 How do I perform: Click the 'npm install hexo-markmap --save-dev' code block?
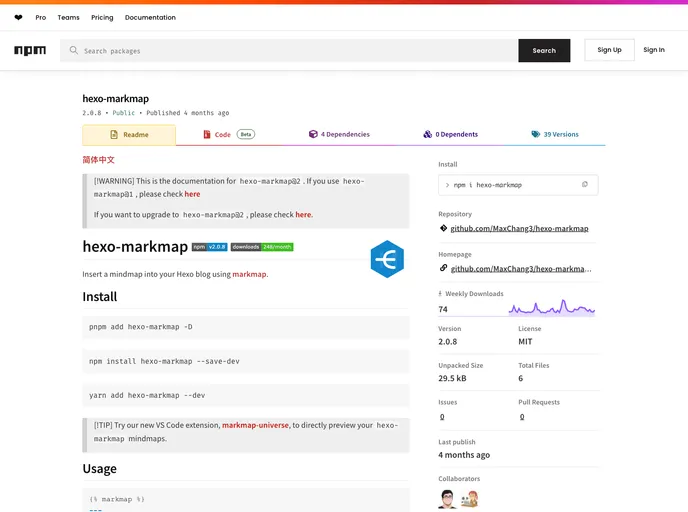246,362
